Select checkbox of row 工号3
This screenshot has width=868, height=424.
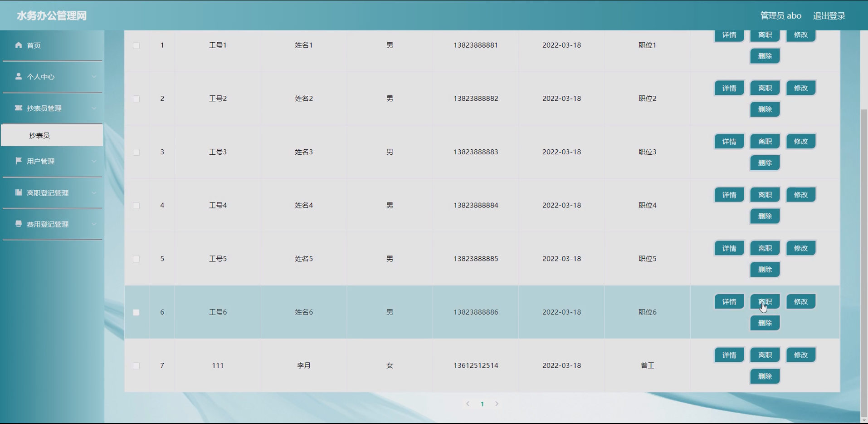(x=137, y=152)
